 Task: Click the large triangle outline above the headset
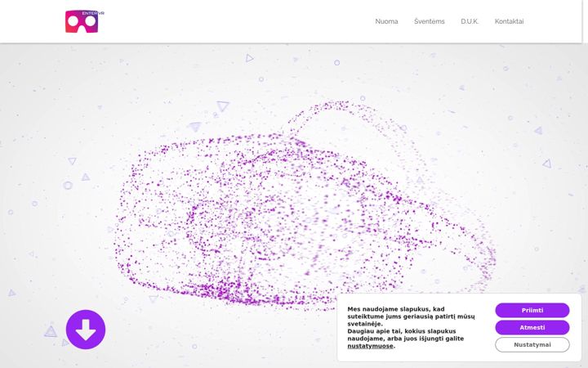(x=222, y=106)
